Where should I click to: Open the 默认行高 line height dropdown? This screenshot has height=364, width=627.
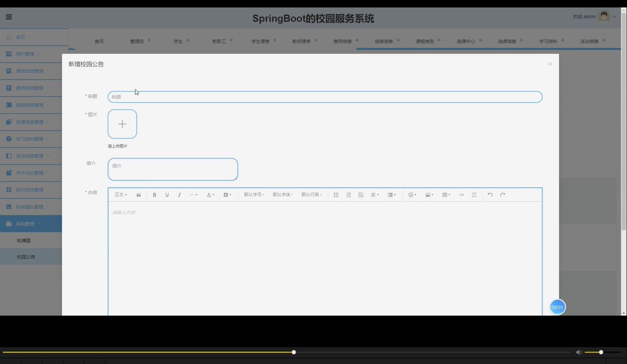[x=311, y=195]
